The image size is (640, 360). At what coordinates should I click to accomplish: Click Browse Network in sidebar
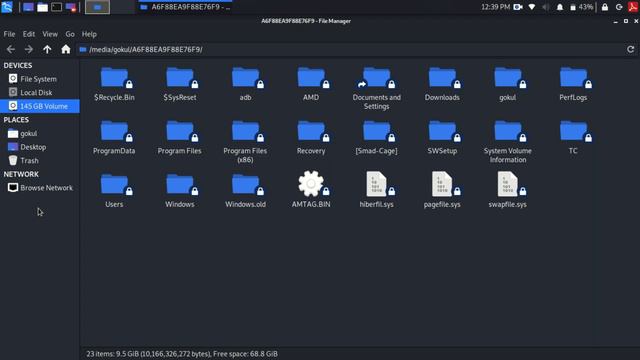(x=40, y=188)
